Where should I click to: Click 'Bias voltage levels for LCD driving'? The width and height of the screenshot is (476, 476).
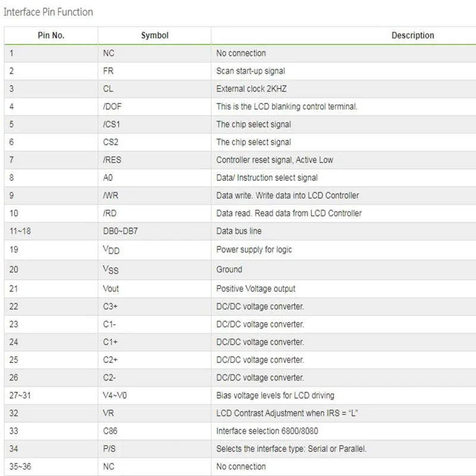coord(275,396)
